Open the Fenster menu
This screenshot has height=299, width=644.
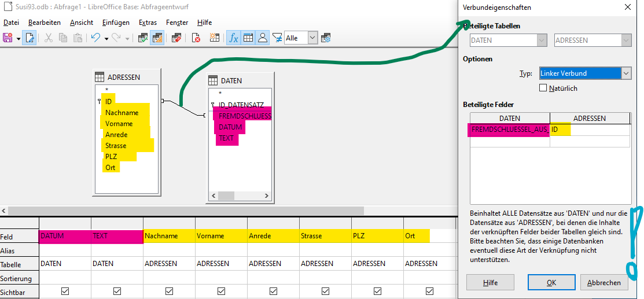[177, 23]
